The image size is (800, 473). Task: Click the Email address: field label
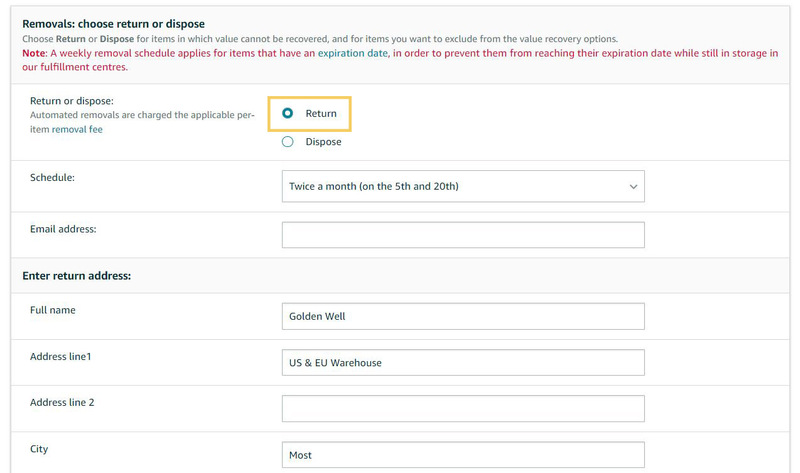[x=63, y=229]
